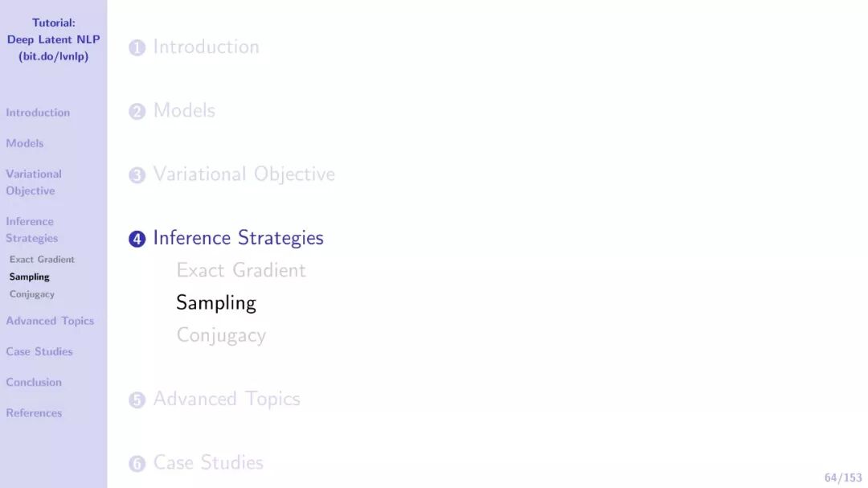The height and width of the screenshot is (488, 868).
Task: Open the Conjugacy subsection in the sidebar
Action: (32, 294)
